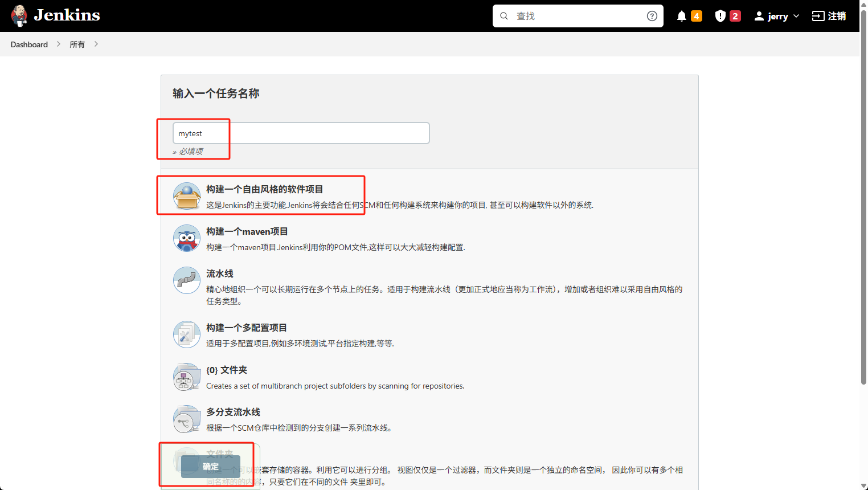Open the Jenkins home title link

tap(67, 15)
